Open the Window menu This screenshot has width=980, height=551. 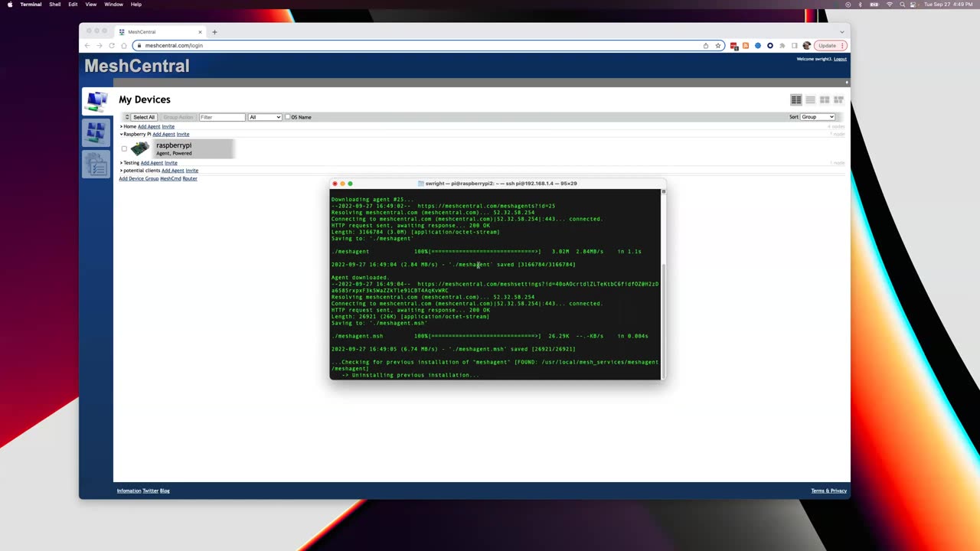(x=113, y=4)
